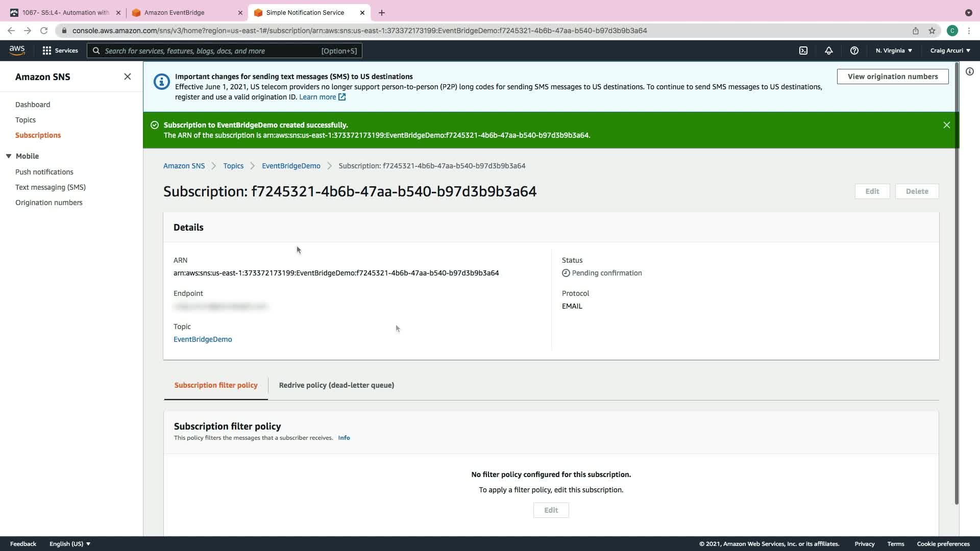The image size is (980, 551).
Task: Click the AWS logo home icon
Action: coord(17,50)
